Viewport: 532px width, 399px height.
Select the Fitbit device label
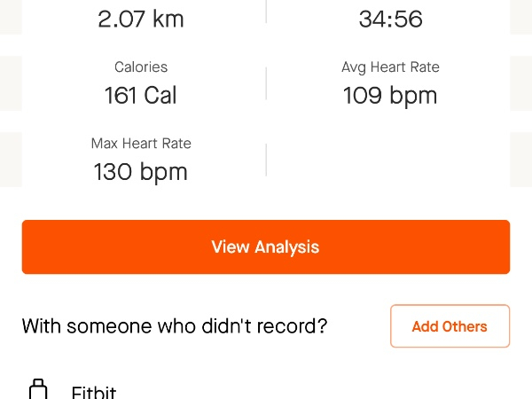click(x=94, y=393)
